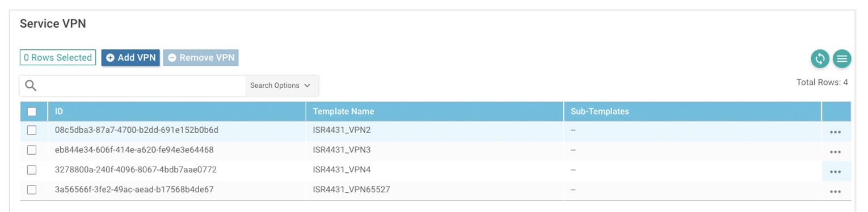
Task: Click the refresh table icon
Action: click(x=820, y=58)
